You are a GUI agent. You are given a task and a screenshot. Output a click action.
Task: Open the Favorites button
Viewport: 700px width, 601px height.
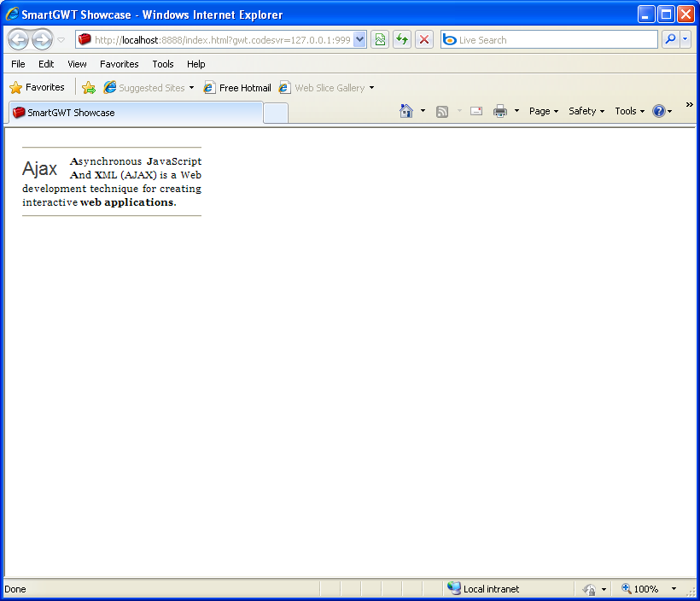[38, 87]
